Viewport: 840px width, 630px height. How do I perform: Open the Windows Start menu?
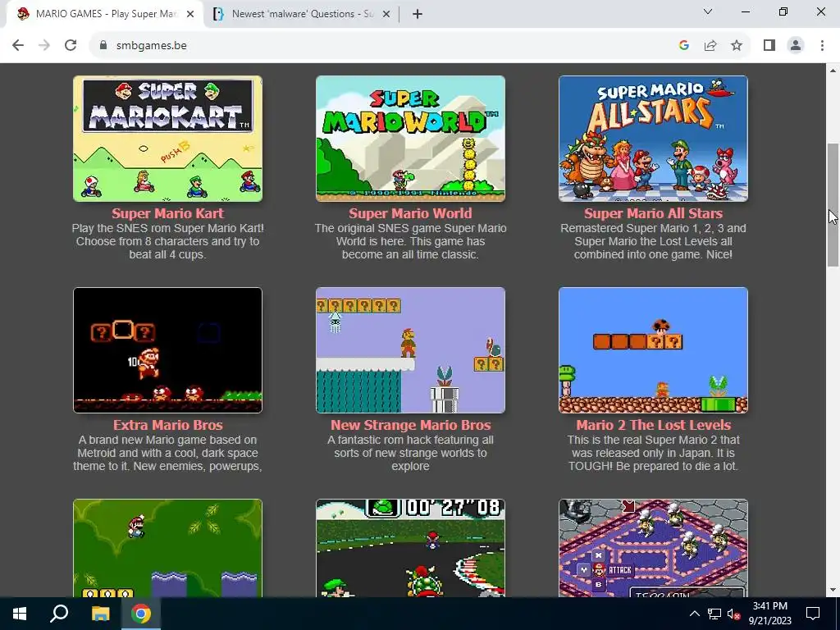point(20,614)
